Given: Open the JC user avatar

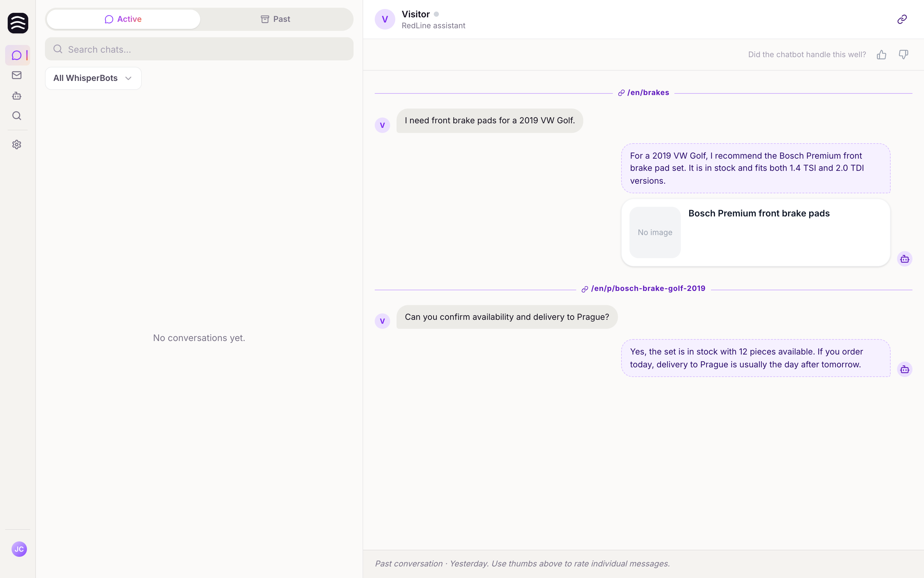Looking at the screenshot, I should [x=19, y=549].
